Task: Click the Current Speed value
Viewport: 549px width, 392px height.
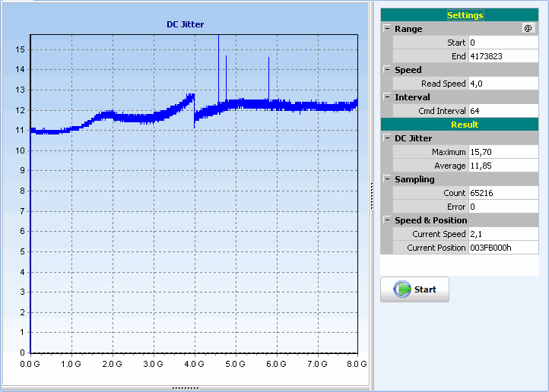Action: pos(503,234)
